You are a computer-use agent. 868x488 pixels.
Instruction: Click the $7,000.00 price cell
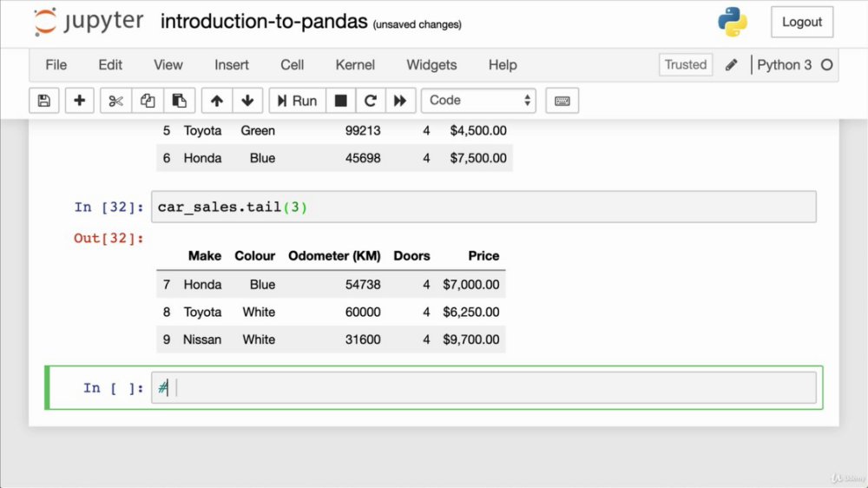coord(471,285)
